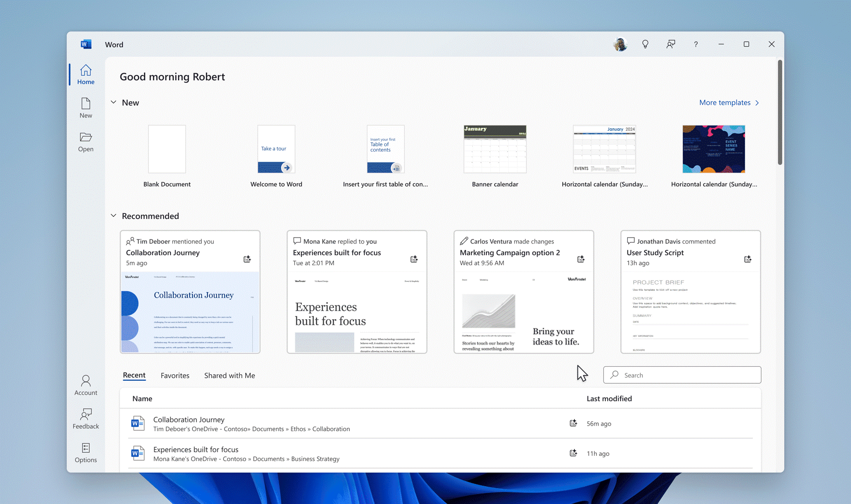Click the share icon on the Experiences built for focus card
851x504 pixels.
tap(414, 259)
